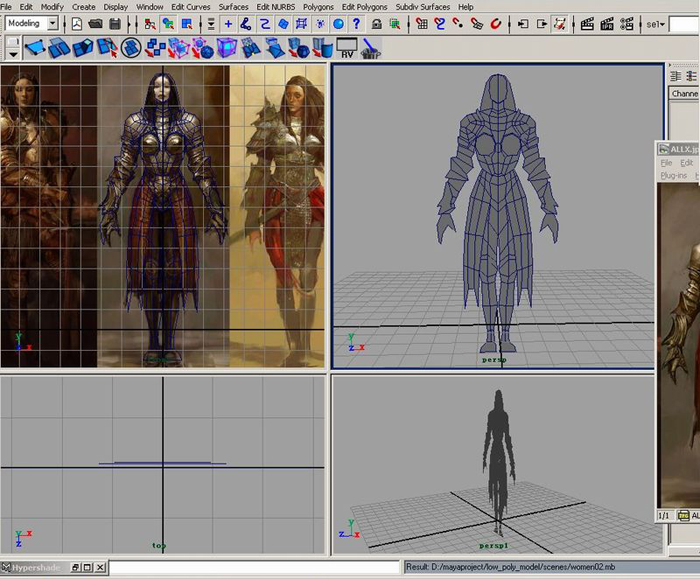Click the scattered squares shelf icon
Image resolution: width=700 pixels, height=579 pixels.
click(155, 48)
